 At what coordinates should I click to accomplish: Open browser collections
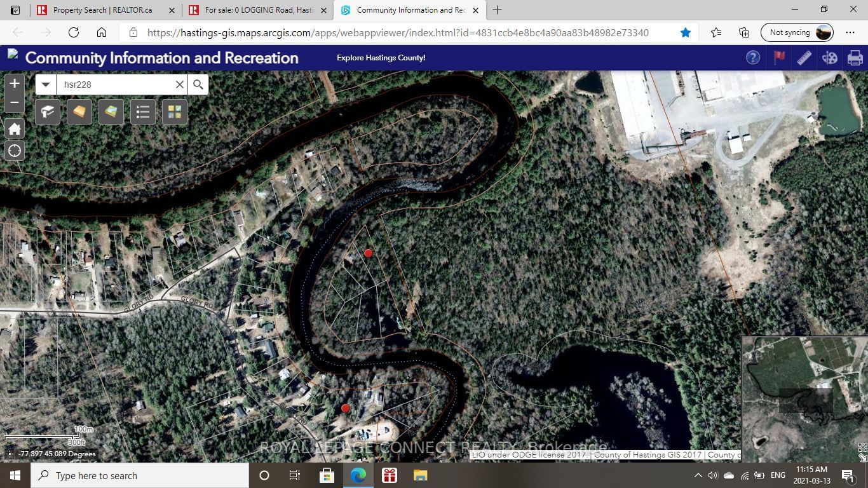[744, 32]
